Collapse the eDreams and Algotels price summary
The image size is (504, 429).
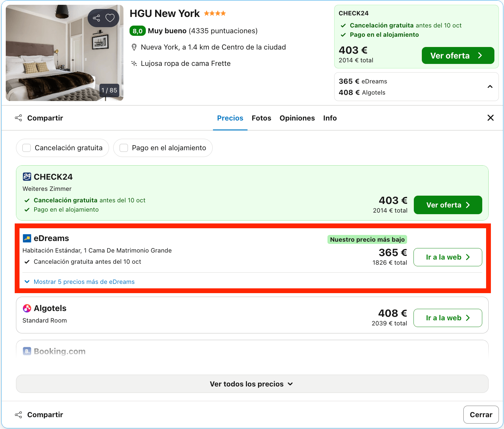pos(490,87)
